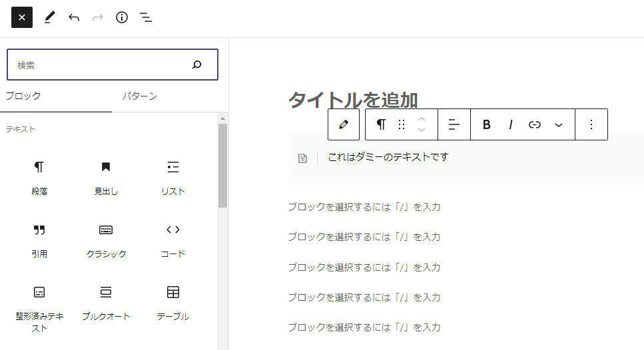Insert a クラシック classic block
This screenshot has width=644, height=350.
pos(106,241)
